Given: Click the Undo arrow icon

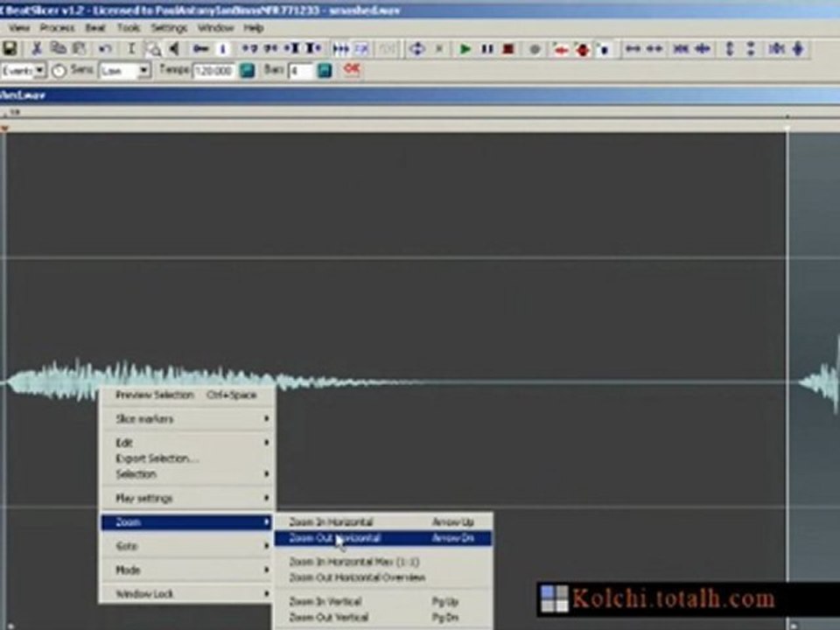Looking at the screenshot, I should click(105, 49).
